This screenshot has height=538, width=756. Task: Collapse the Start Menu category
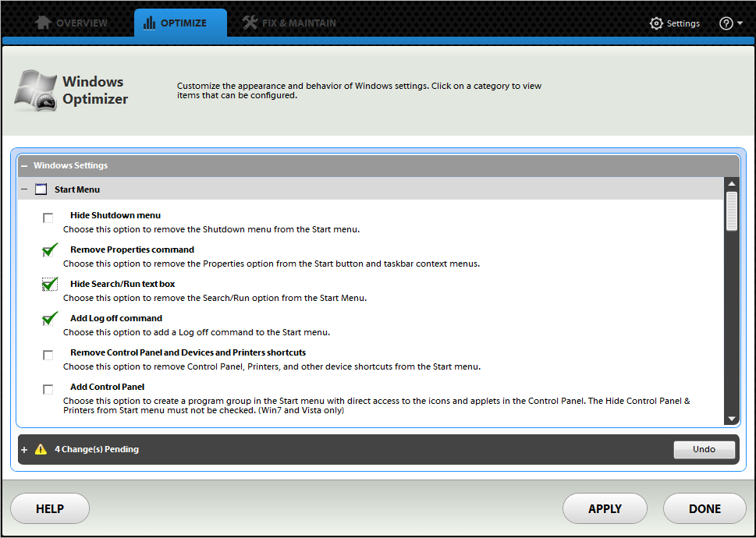(24, 189)
